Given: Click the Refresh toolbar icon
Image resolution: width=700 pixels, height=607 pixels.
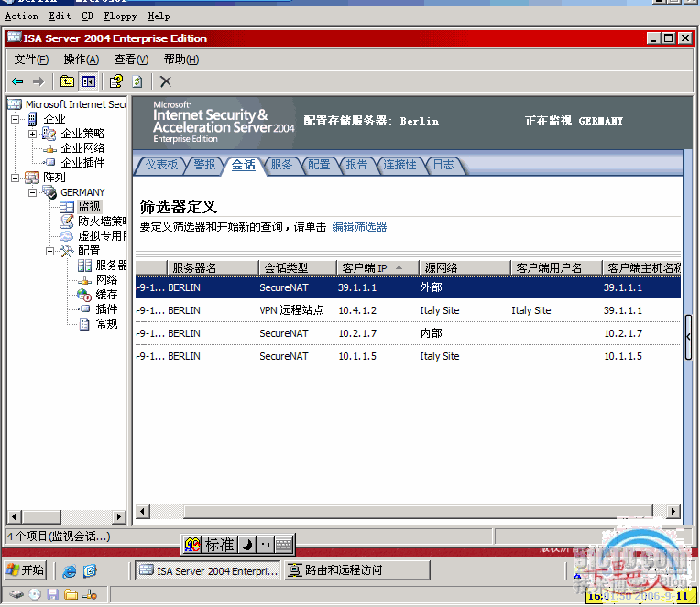Looking at the screenshot, I should (137, 81).
